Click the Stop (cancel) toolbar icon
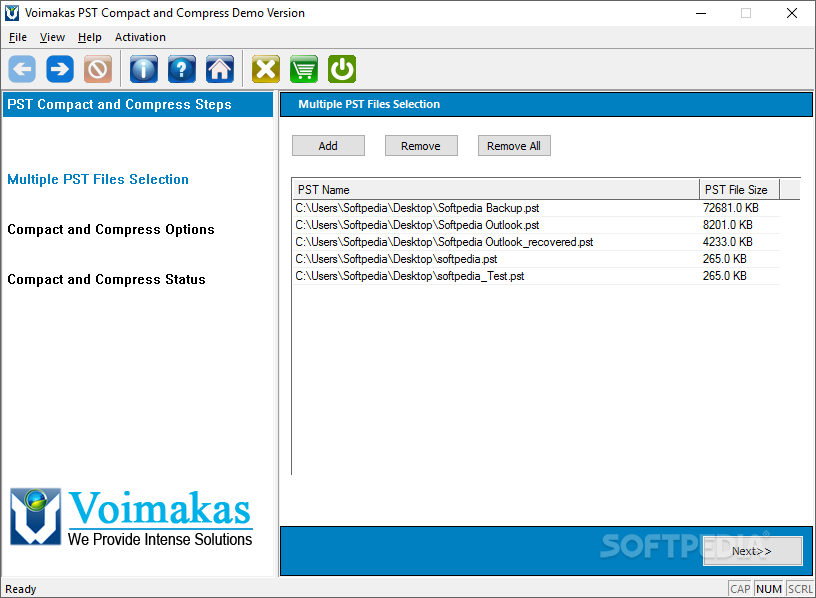The image size is (816, 598). pyautogui.click(x=98, y=69)
